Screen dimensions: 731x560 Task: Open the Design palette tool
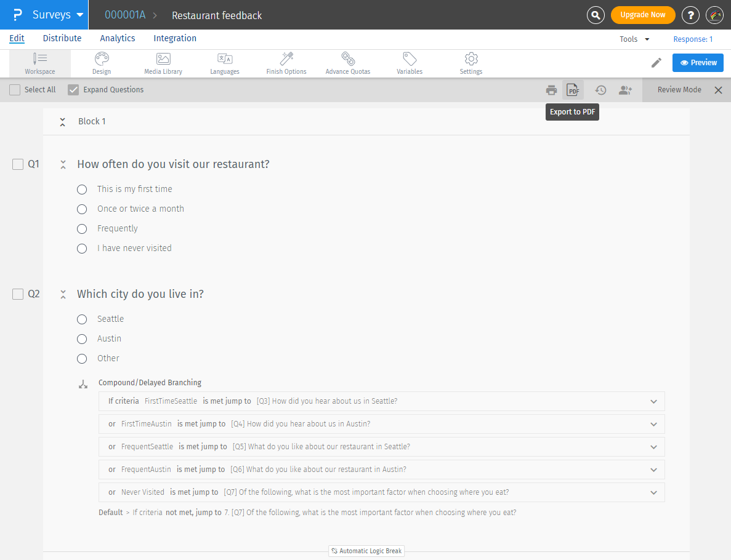(102, 63)
